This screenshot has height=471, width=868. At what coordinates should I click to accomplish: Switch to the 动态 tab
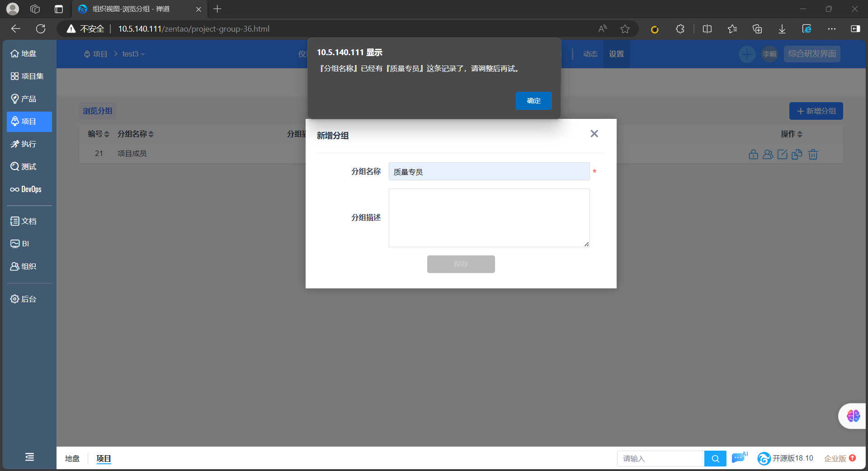point(590,54)
